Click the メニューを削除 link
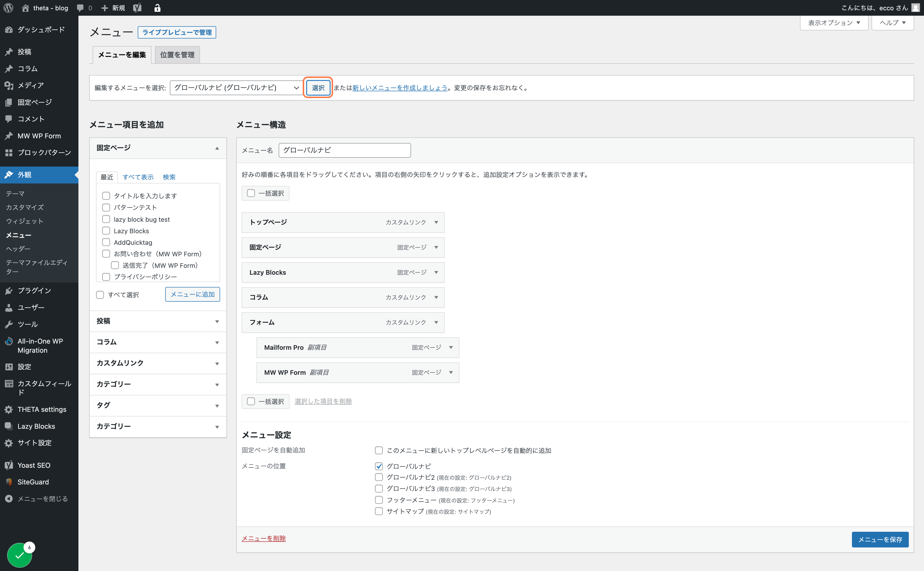Screen dimensions: 924x571 point(264,538)
